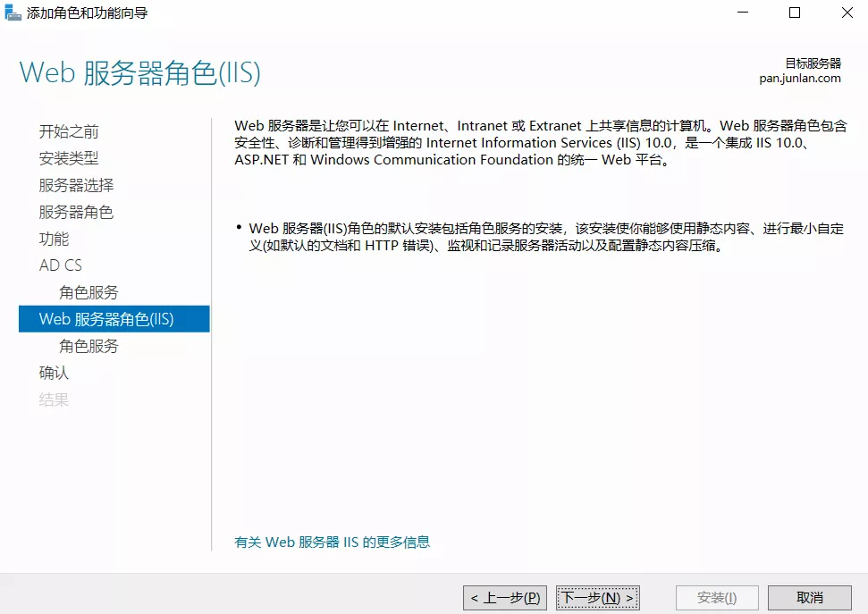This screenshot has height=614, width=868.
Task: Jump to the 功能 step
Action: click(54, 239)
